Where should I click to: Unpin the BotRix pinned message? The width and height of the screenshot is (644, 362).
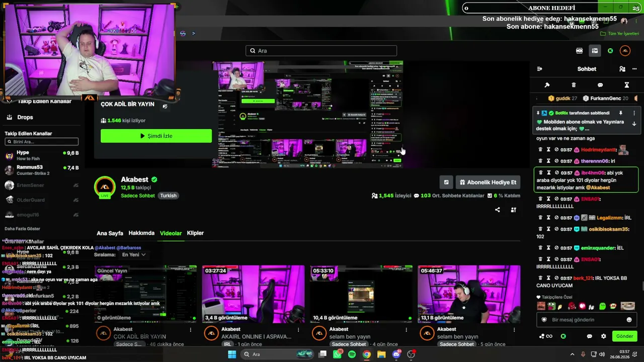coord(621,113)
